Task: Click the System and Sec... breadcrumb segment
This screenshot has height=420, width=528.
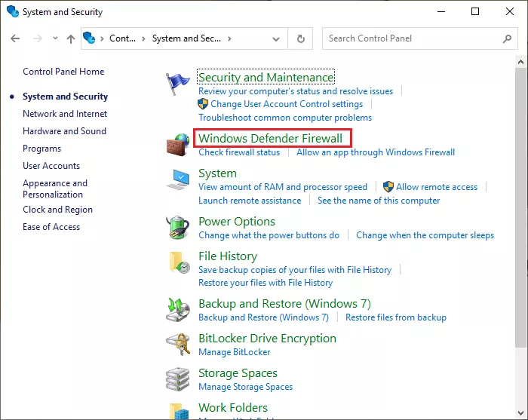Action: click(x=186, y=38)
